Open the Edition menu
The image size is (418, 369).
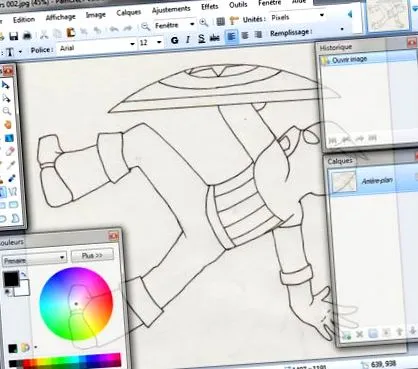pos(24,20)
